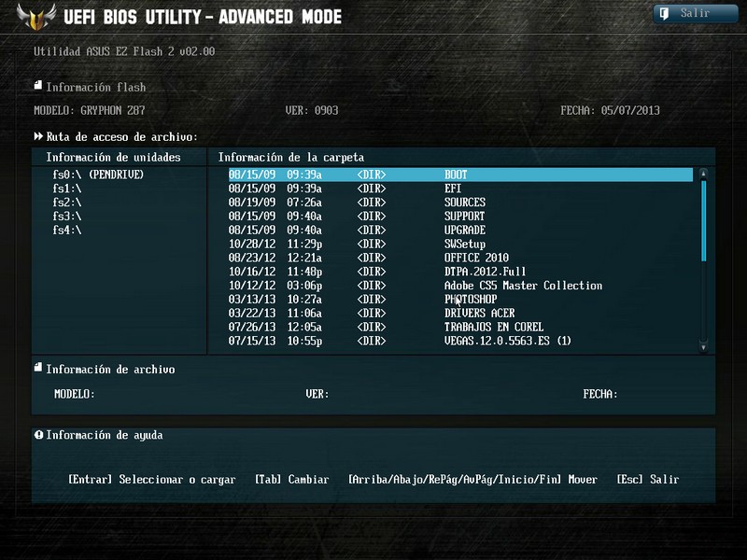
Task: Click the Información de ayuda info icon
Action: click(x=38, y=434)
